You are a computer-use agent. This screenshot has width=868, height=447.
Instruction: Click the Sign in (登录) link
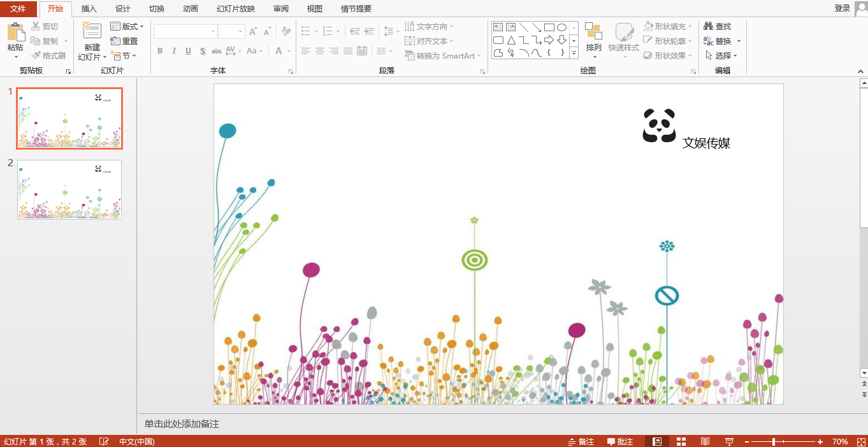842,8
